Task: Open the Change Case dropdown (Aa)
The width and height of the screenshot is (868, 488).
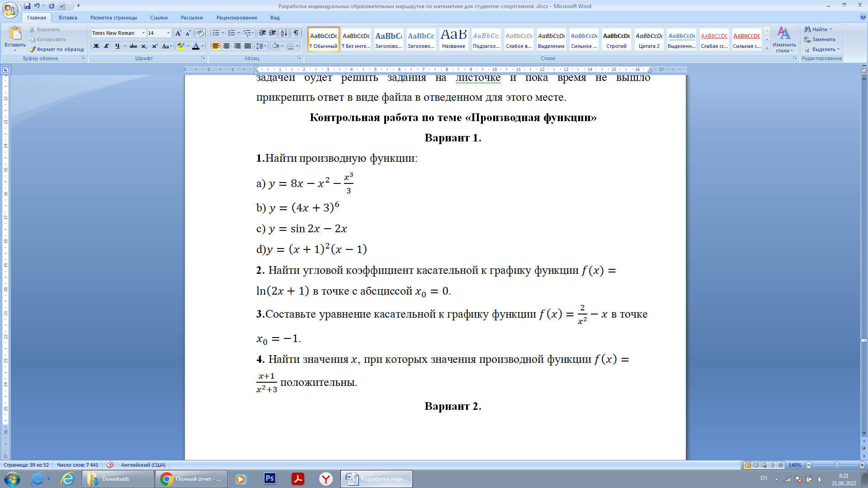Action: tap(167, 46)
